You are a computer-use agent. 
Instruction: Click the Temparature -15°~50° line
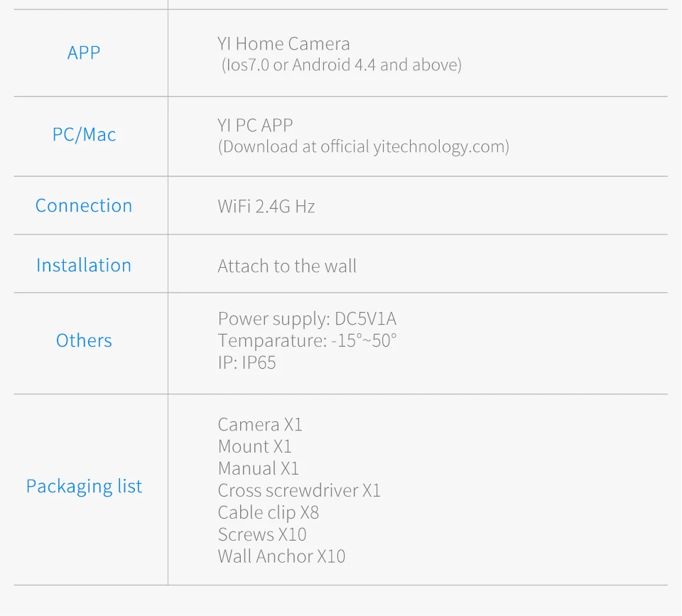[307, 341]
